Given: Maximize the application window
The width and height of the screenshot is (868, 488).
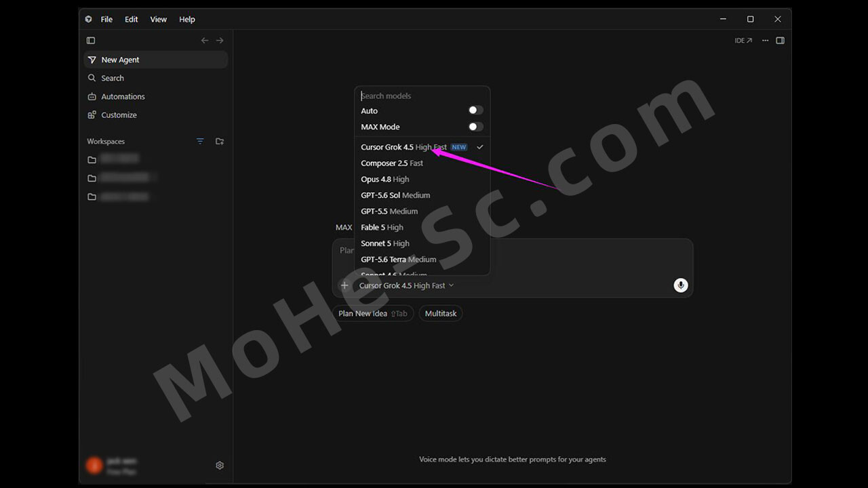Looking at the screenshot, I should (x=750, y=19).
